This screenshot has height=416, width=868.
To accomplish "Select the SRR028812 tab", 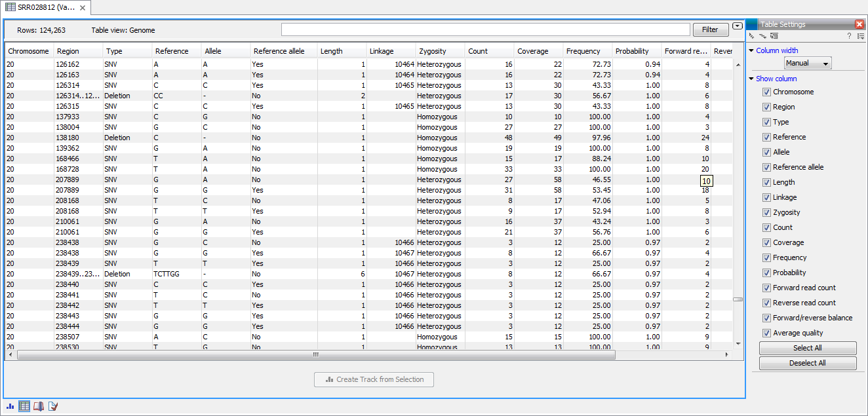I will coord(45,7).
